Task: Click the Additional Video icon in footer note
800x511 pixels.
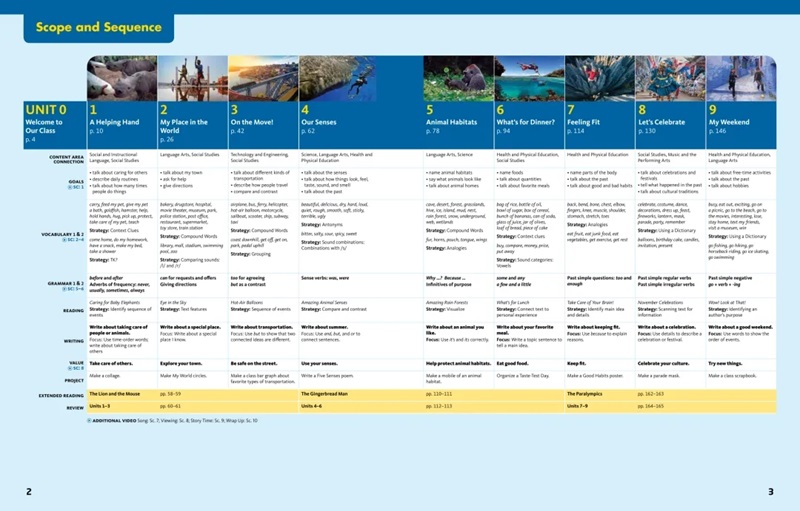Action: tap(90, 422)
